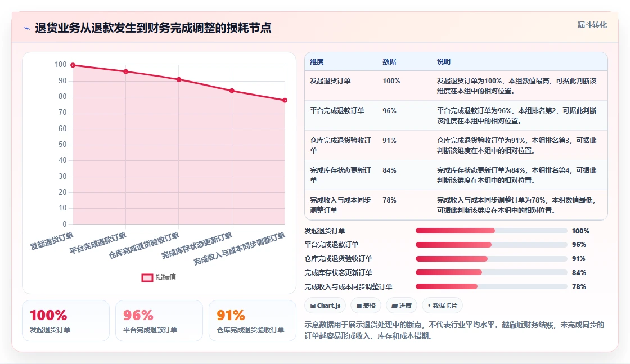
Task: Open the 96% 平台完成退款订单 KPI card
Action: [159, 321]
